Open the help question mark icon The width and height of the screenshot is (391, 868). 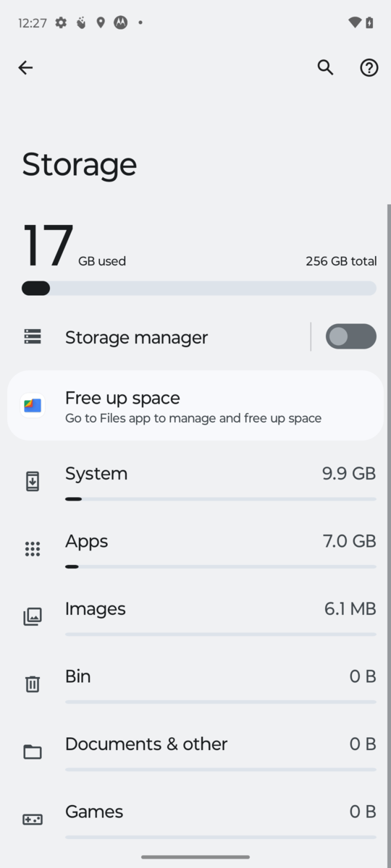click(369, 67)
